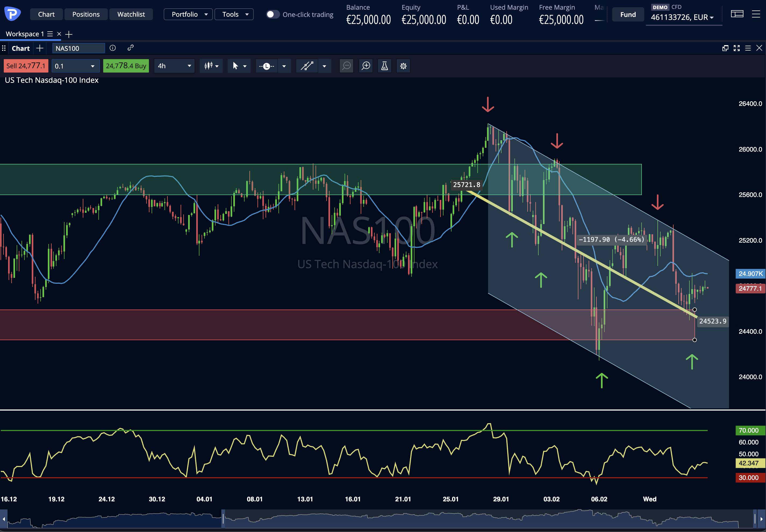Click the Fund button

pyautogui.click(x=628, y=14)
